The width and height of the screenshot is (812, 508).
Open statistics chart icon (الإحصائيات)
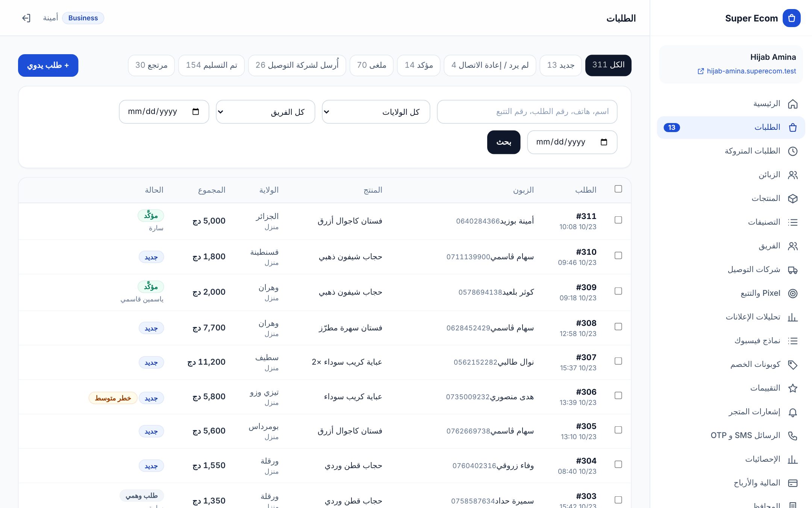792,459
